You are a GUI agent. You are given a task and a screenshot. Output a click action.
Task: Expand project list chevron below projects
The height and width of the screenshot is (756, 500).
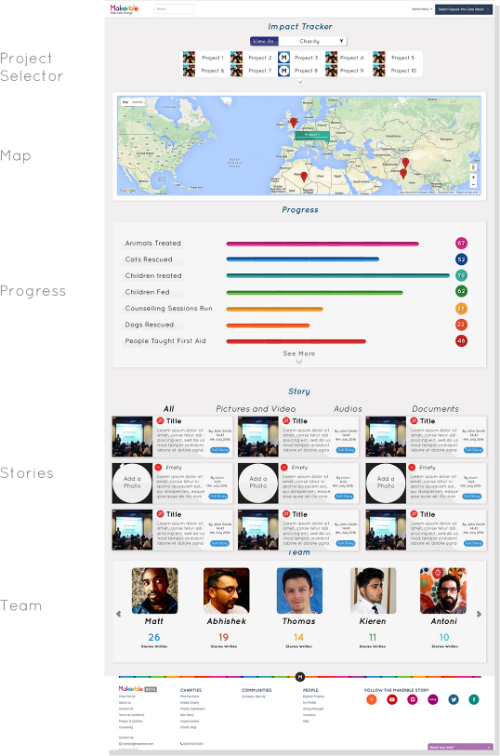click(299, 82)
